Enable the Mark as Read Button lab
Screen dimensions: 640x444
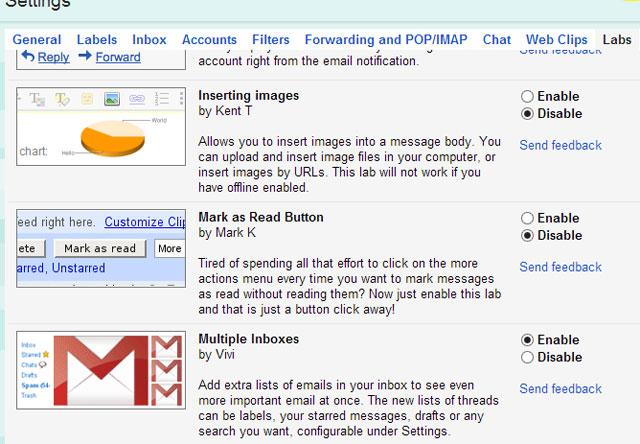point(527,218)
